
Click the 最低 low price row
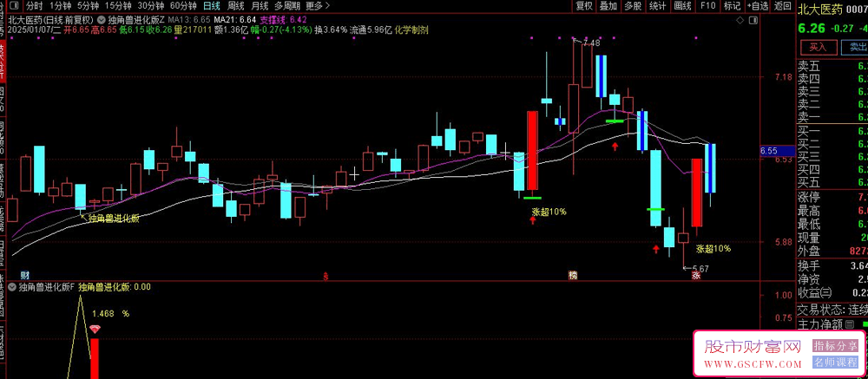832,225
